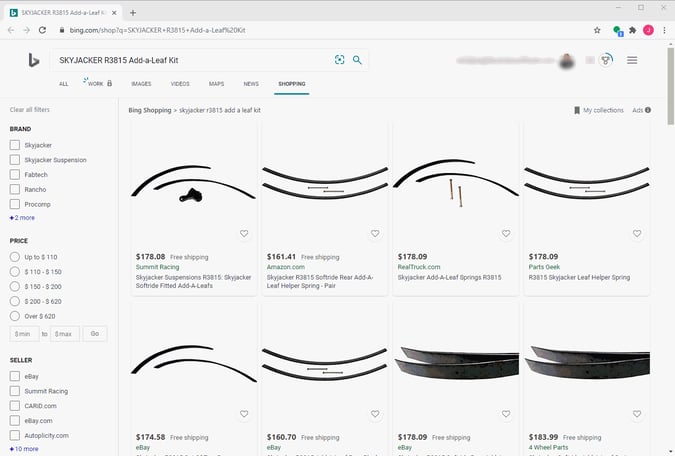
Task: Click the $min price field
Action: [x=24, y=334]
